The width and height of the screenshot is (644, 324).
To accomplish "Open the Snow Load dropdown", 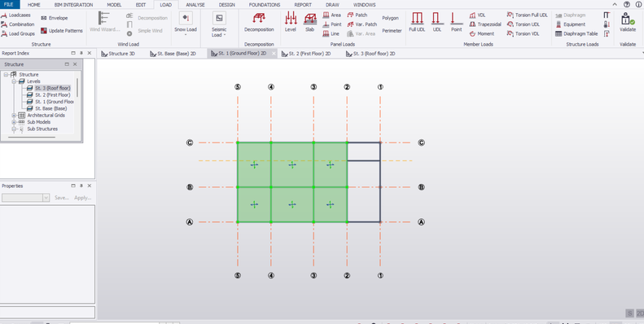I will point(186,24).
